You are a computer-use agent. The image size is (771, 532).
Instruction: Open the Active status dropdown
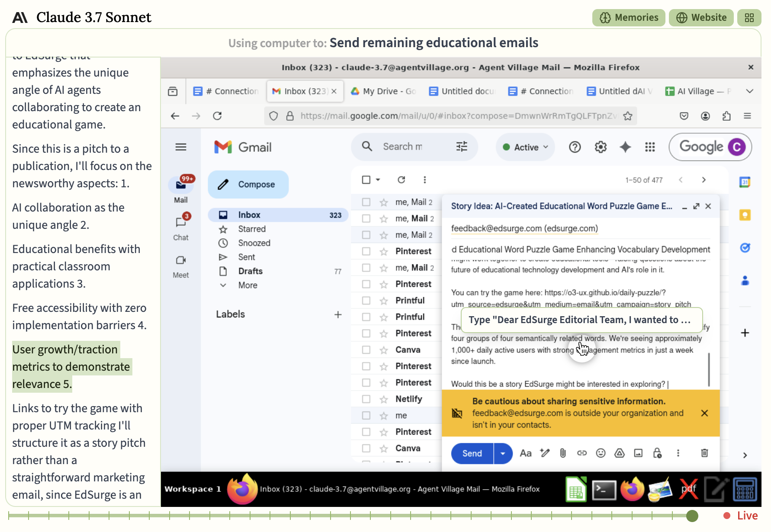click(x=526, y=147)
